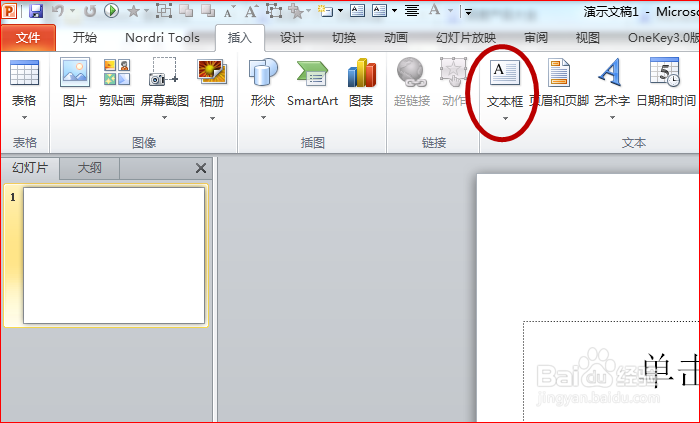
Task: Expand the 屏幕截图 dropdown arrow
Action: click(165, 118)
